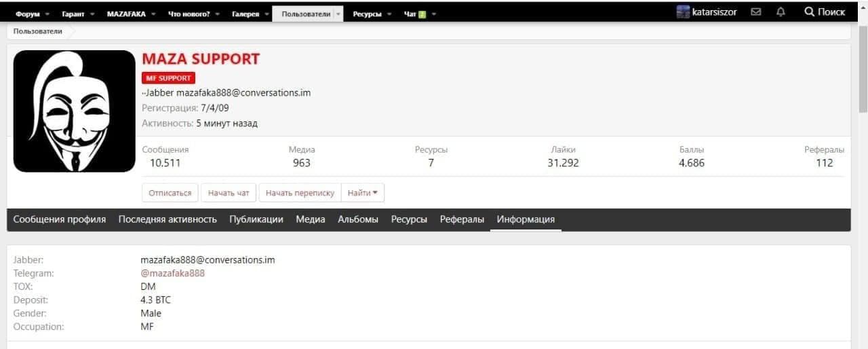Open the Галерея menu item
Screen dimensions: 868x349
[245, 14]
